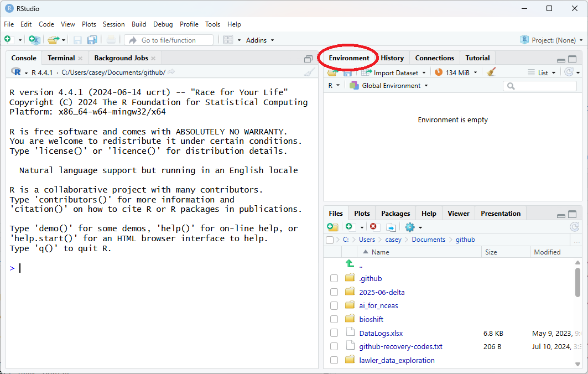Check the box next to DataLogs.xlsx
The image size is (588, 374).
point(334,333)
